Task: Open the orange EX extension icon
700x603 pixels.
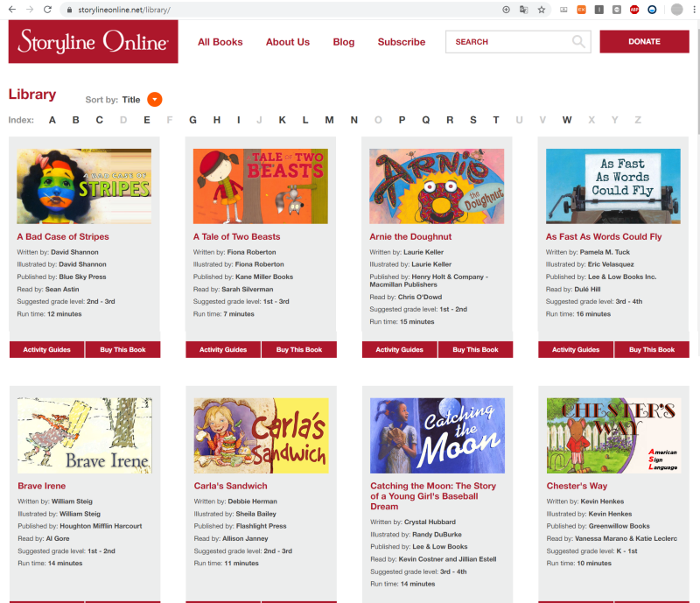Action: [581, 10]
